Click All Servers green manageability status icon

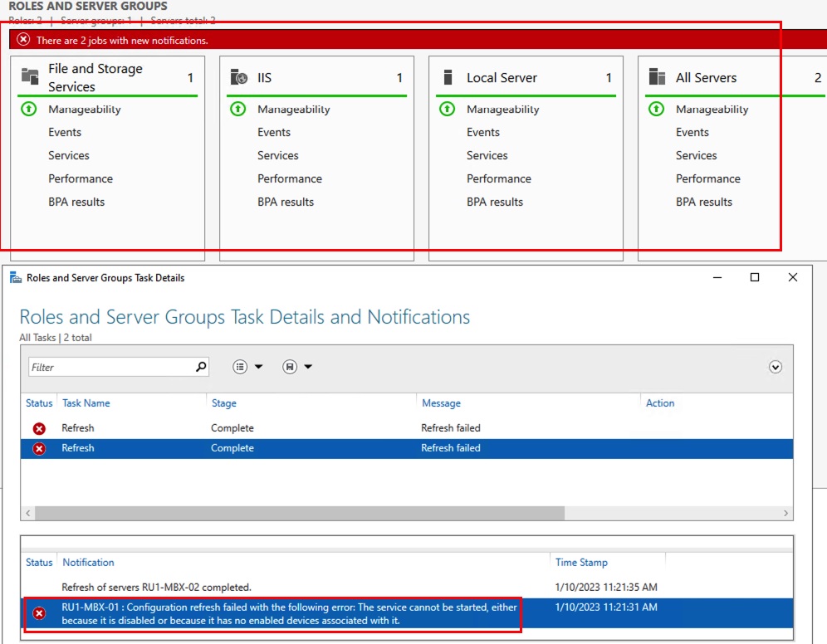click(656, 109)
